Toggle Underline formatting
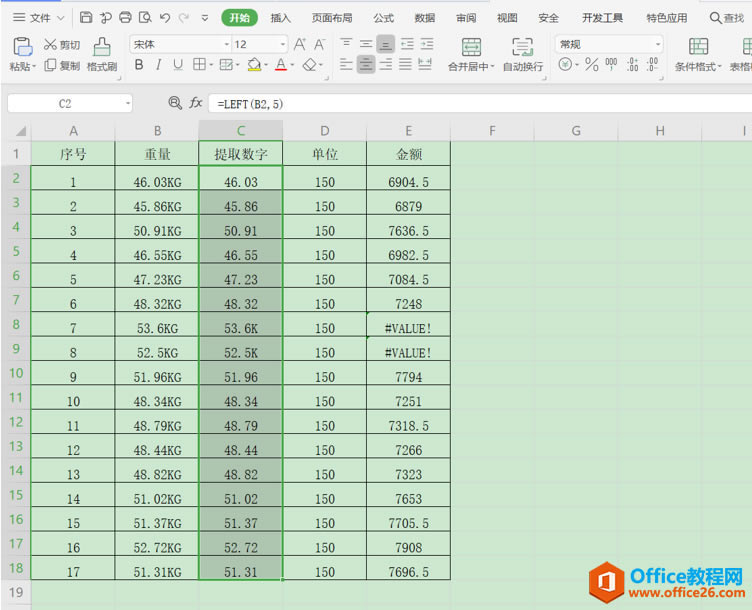The image size is (752, 610). coord(178,64)
